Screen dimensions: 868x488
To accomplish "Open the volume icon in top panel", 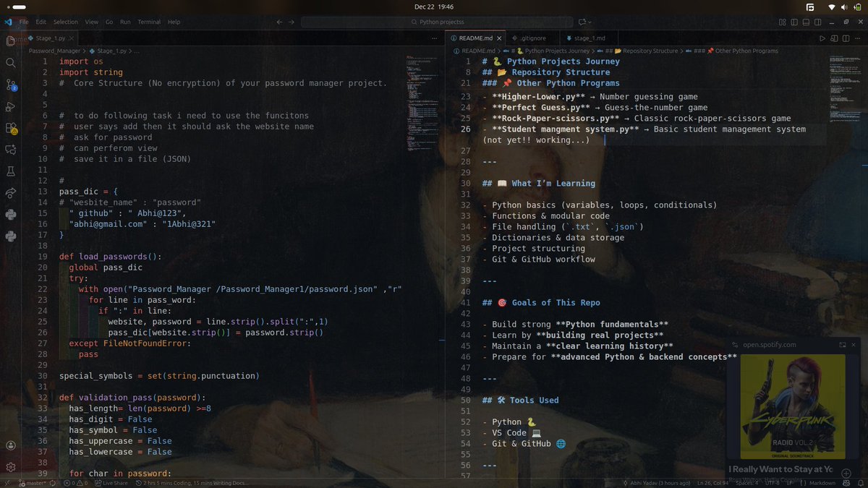I will pos(845,7).
